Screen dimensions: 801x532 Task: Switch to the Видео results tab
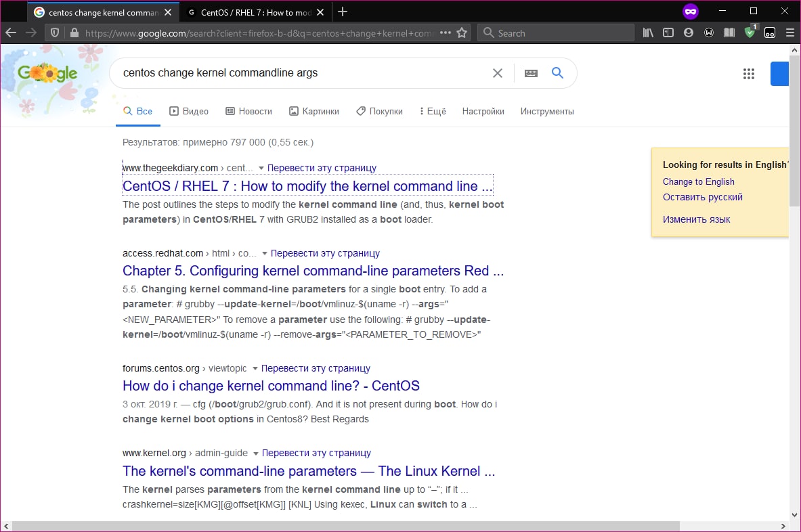pos(189,111)
